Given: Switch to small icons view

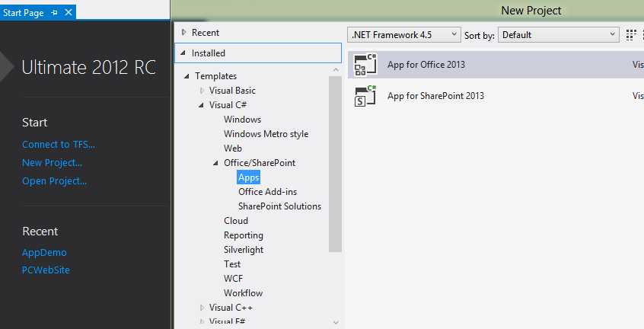Looking at the screenshot, I should [631, 35].
